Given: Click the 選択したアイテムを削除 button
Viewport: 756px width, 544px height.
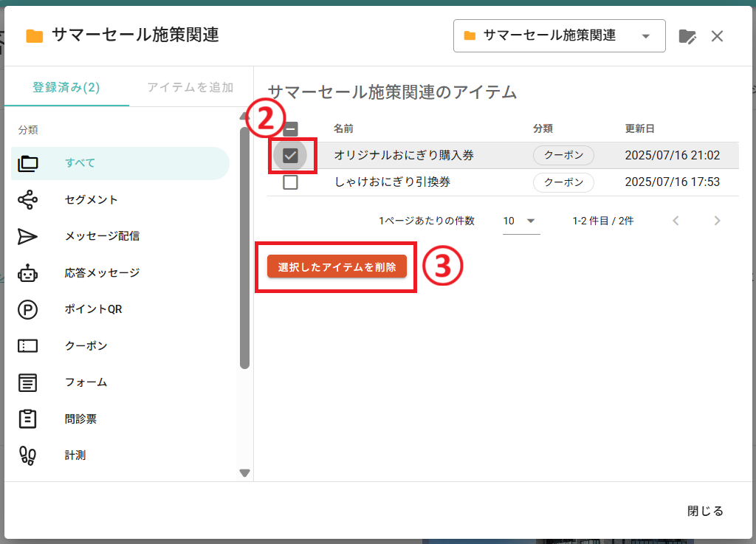Looking at the screenshot, I should point(337,267).
